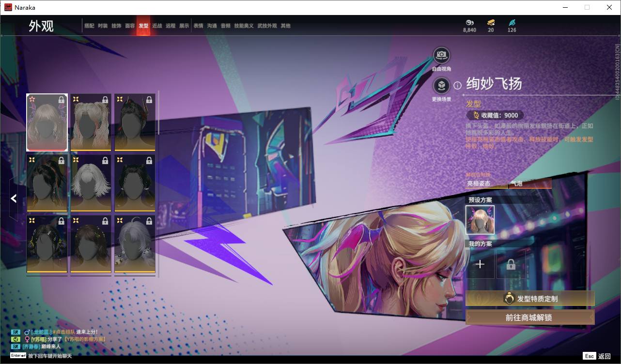Switch to the 时装 tab

tap(103, 26)
